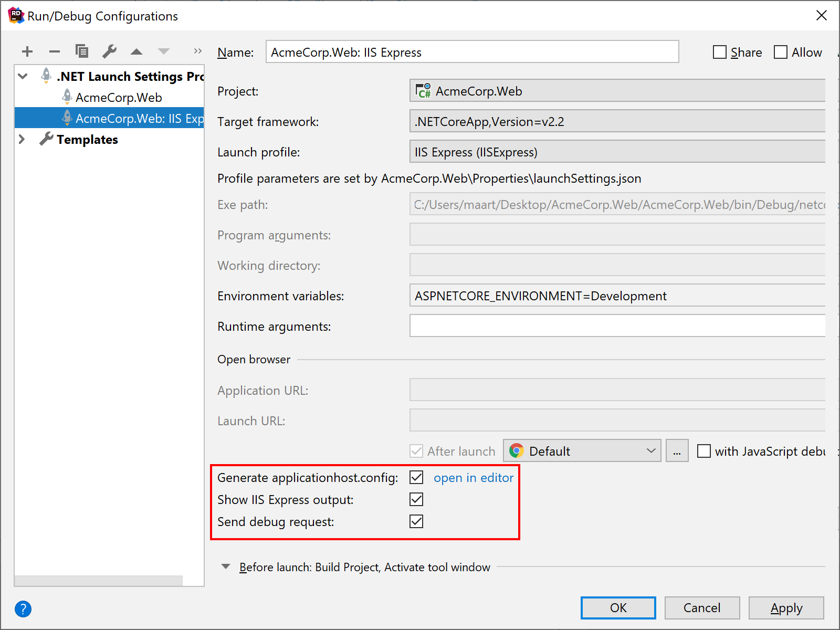Click the rocket icon beside .NET Launch Settings

click(x=46, y=76)
